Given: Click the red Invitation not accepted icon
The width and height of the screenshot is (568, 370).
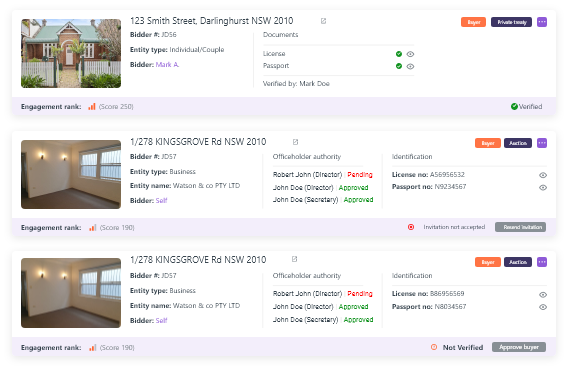Looking at the screenshot, I should pyautogui.click(x=411, y=227).
